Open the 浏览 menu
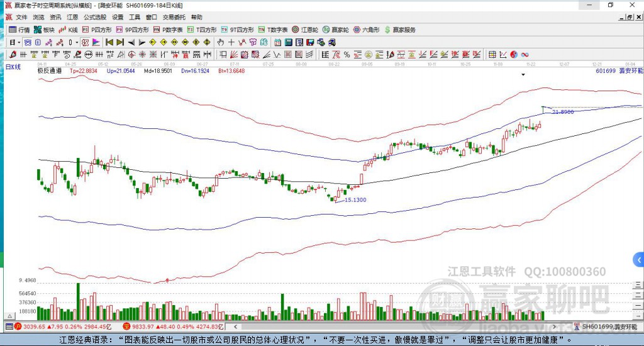This screenshot has width=644, height=346. point(38,17)
